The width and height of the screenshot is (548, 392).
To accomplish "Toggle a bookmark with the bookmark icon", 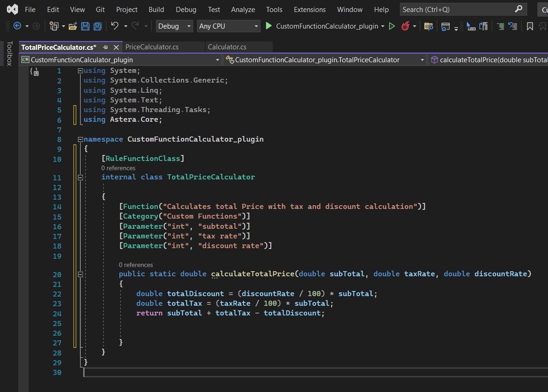I will click(x=530, y=26).
